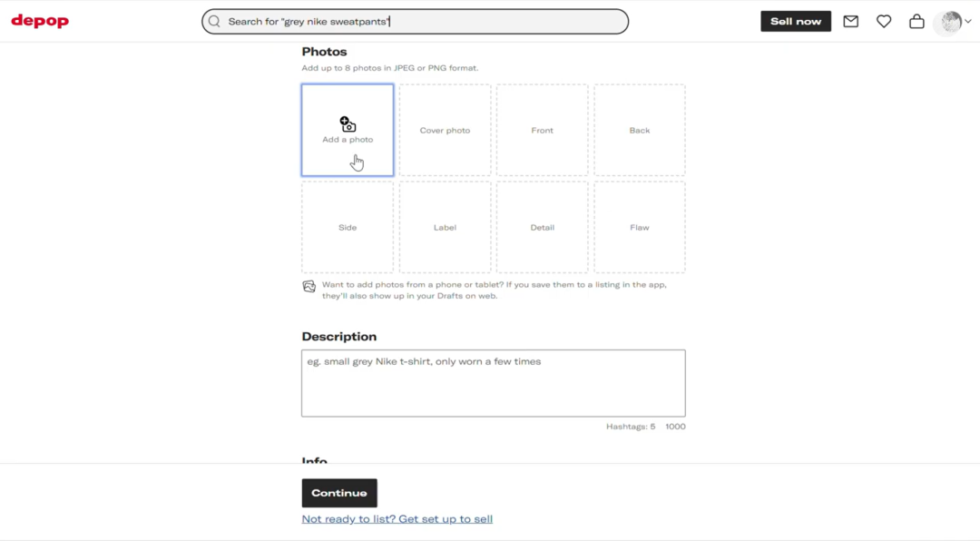This screenshot has width=980, height=541.
Task: Select the Label photo slot
Action: pyautogui.click(x=445, y=227)
